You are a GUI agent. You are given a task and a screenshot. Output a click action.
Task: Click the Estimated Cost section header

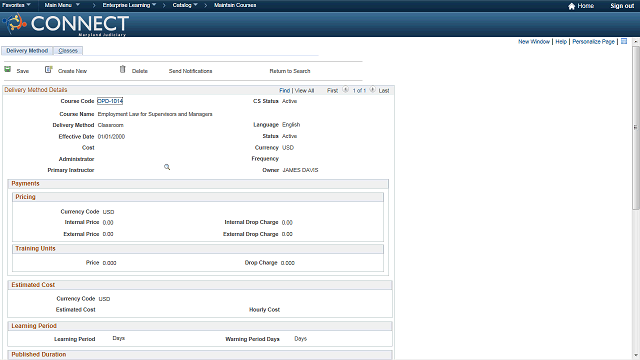200,285
